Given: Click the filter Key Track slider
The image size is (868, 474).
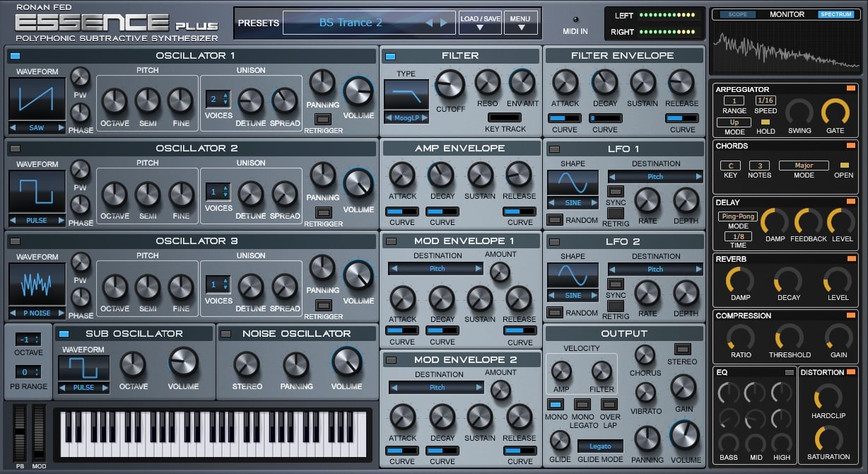Looking at the screenshot, I should (505, 117).
